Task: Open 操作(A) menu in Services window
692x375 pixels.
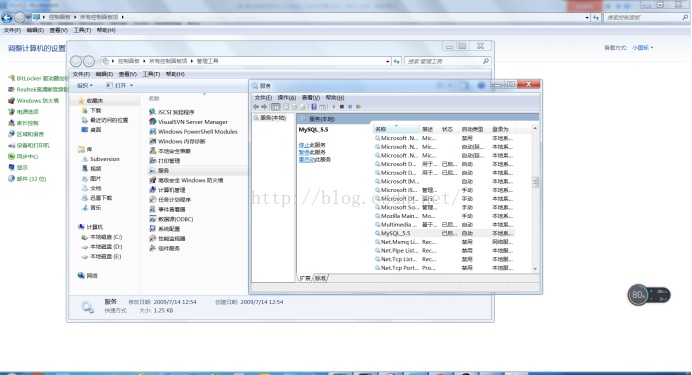Action: click(x=286, y=98)
